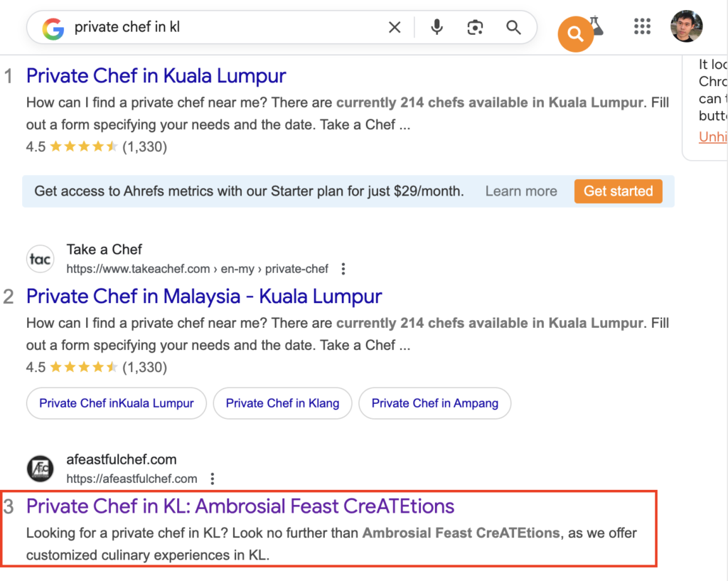The image size is (728, 581).
Task: Click the Ahrefs banner text about Starter plan
Action: [249, 191]
